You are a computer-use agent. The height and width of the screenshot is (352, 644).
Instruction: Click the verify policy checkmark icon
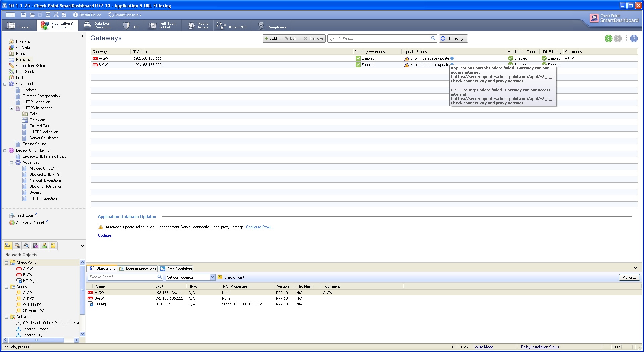coord(64,15)
